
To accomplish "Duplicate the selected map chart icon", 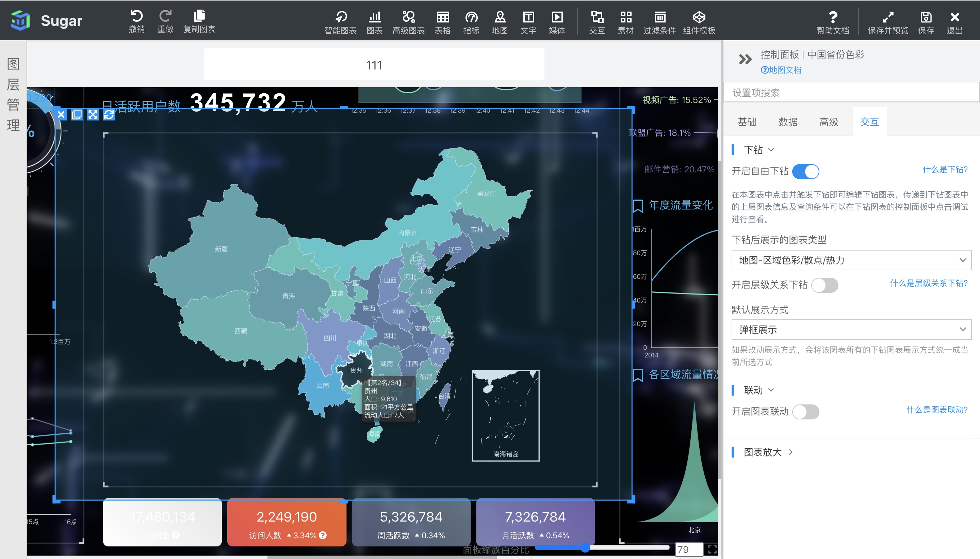I will pos(77,114).
